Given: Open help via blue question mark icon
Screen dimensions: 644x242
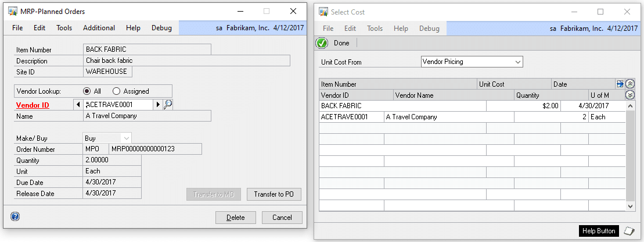Looking at the screenshot, I should (15, 216).
